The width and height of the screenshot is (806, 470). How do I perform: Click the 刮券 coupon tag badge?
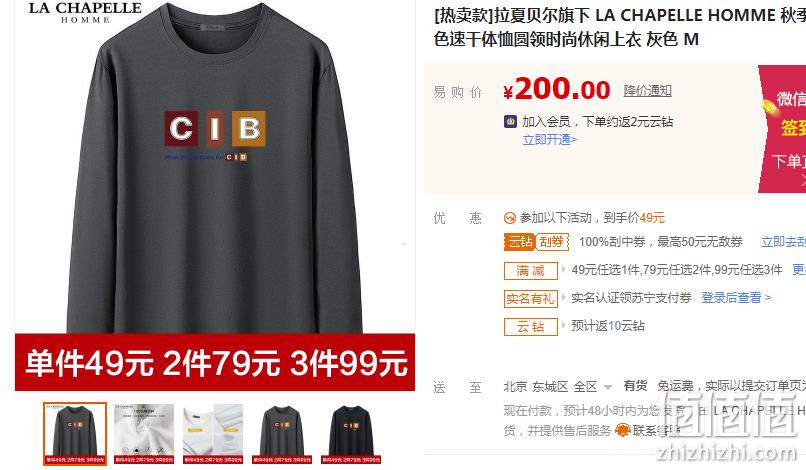click(x=552, y=242)
